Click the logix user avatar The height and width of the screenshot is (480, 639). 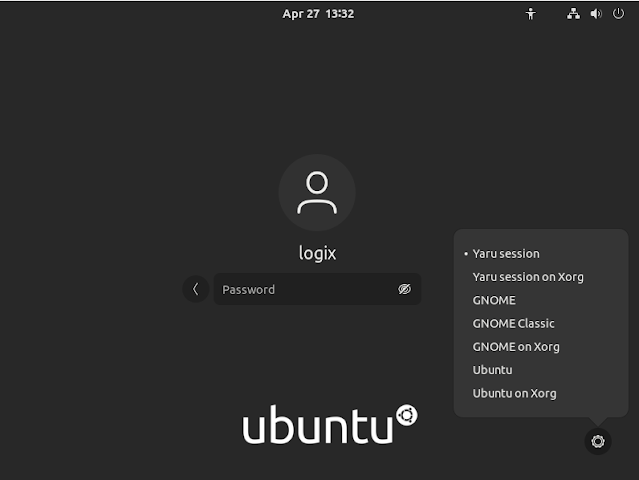[317, 193]
